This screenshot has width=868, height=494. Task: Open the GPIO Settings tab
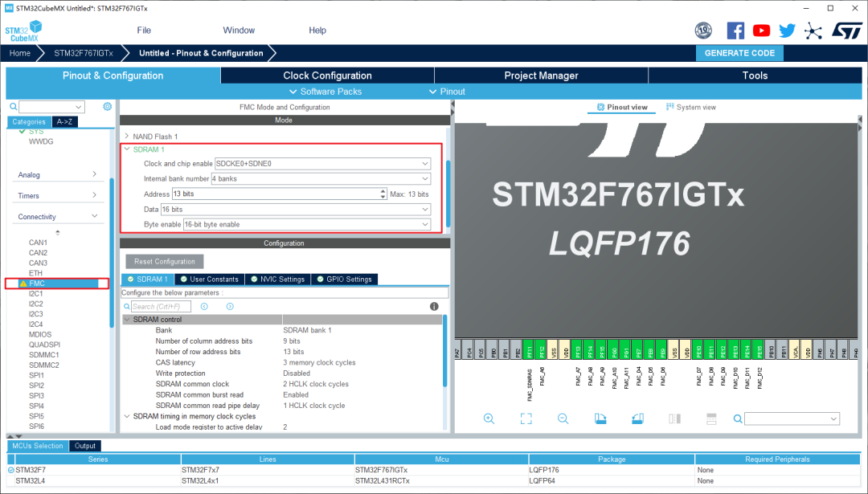pyautogui.click(x=344, y=280)
